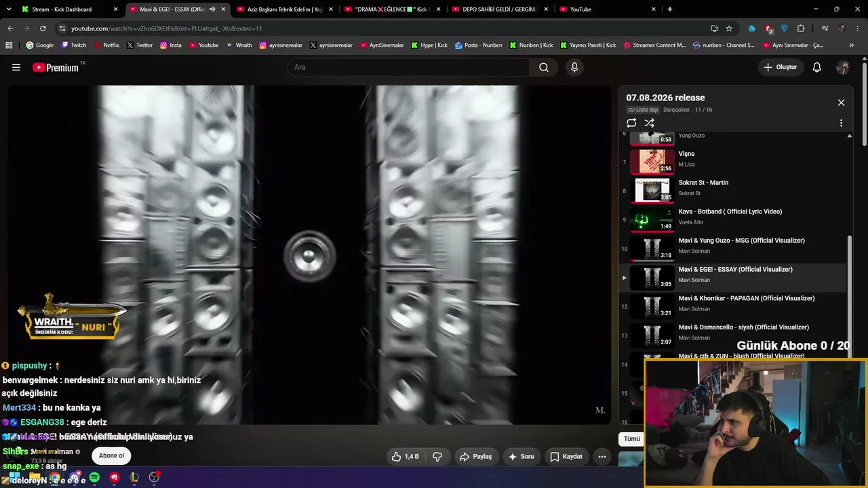Open Spotify from the taskbar
The image size is (868, 488).
(x=94, y=477)
